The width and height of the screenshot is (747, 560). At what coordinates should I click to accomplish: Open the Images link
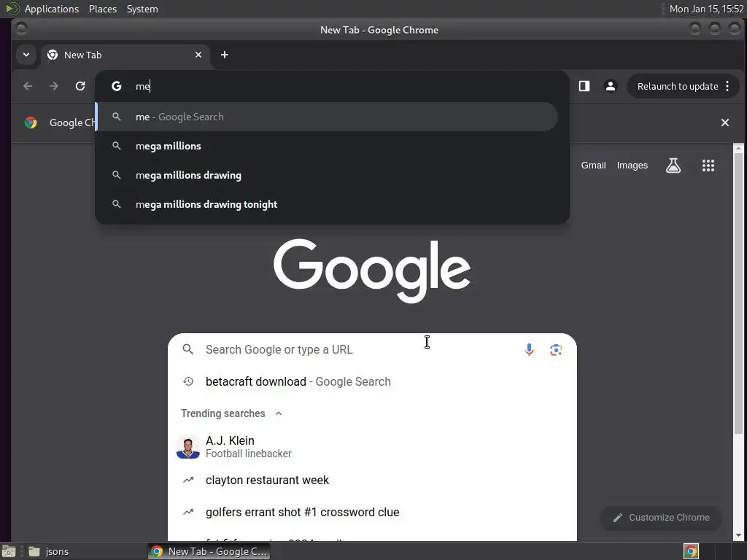click(632, 166)
